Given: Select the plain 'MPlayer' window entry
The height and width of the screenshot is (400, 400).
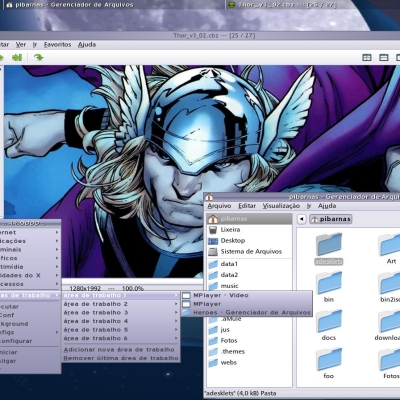Looking at the screenshot, I should click(x=247, y=304).
